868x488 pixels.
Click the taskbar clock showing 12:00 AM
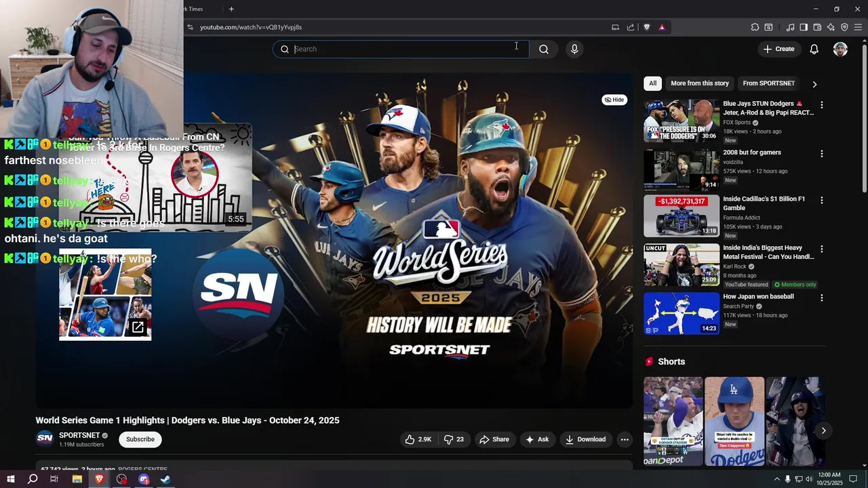click(829, 479)
